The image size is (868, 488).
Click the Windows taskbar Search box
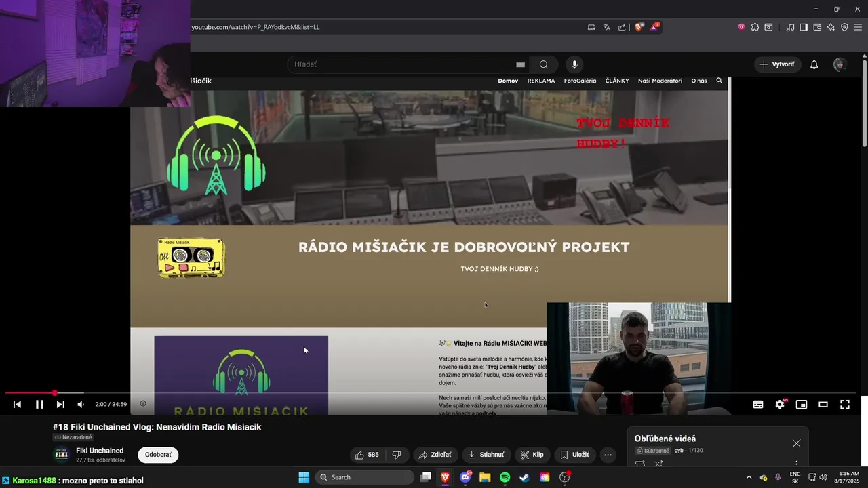[365, 477]
